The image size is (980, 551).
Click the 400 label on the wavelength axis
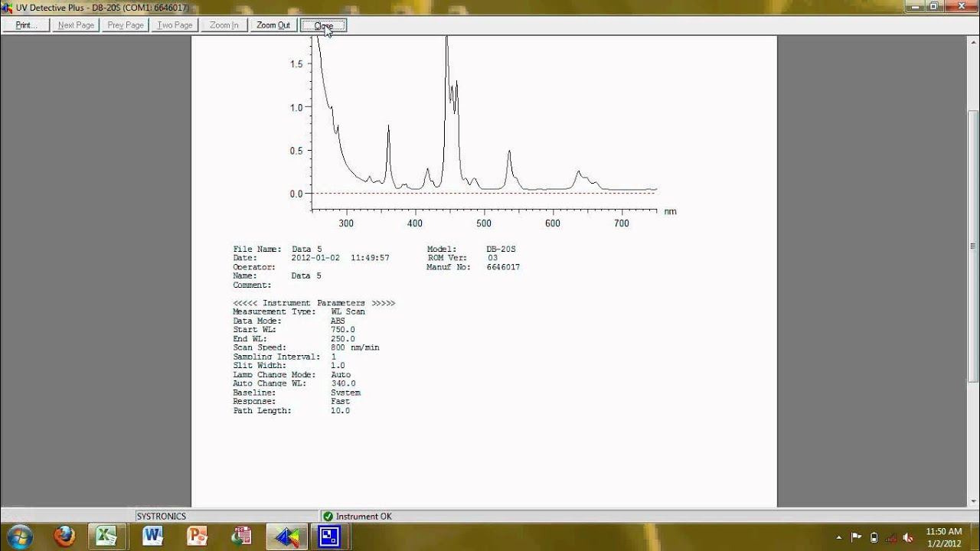[x=415, y=223]
